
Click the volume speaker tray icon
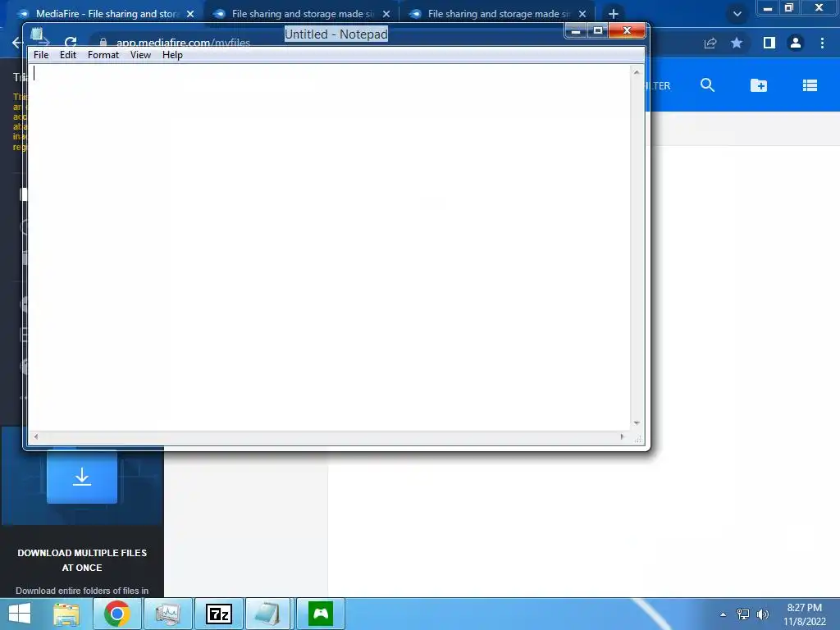pos(762,614)
